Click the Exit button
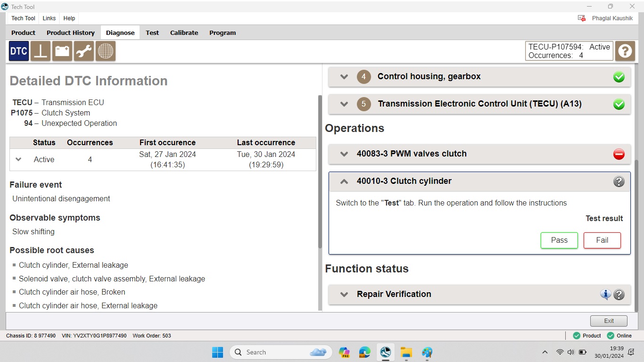Screen dimensions: 644x362 click(x=609, y=321)
